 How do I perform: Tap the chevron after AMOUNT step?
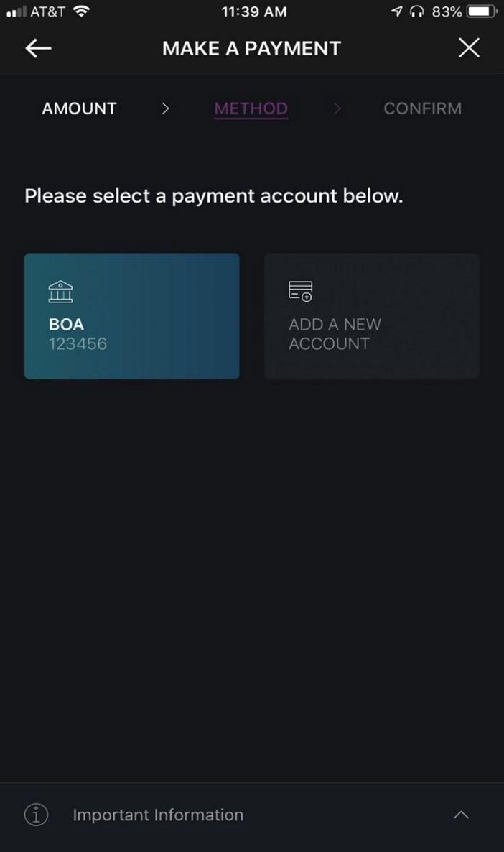click(166, 108)
